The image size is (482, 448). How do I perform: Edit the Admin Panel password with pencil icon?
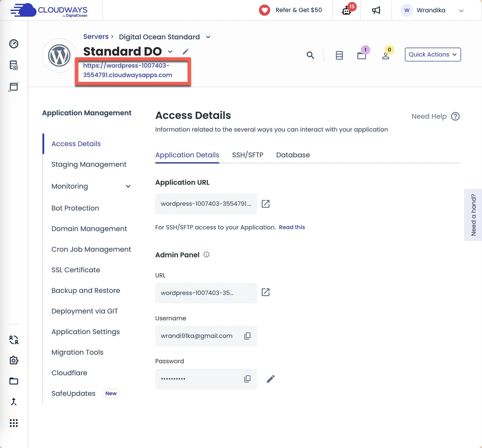[x=270, y=379]
